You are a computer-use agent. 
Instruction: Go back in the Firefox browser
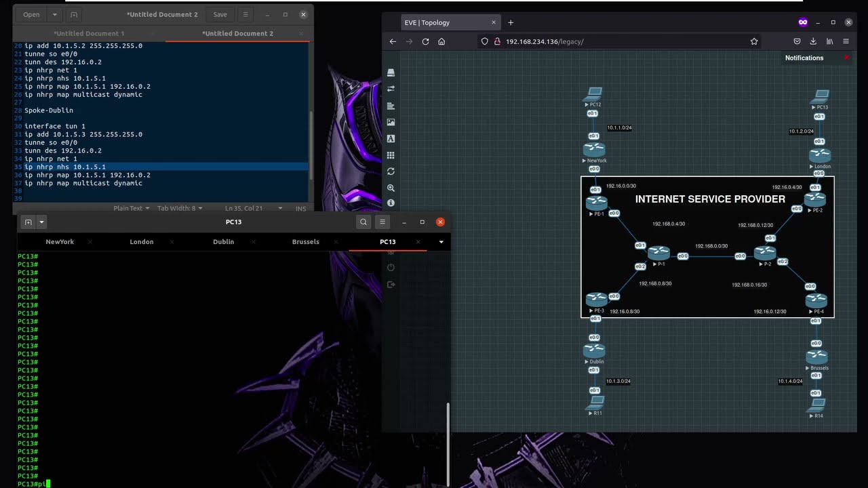[x=393, y=41]
